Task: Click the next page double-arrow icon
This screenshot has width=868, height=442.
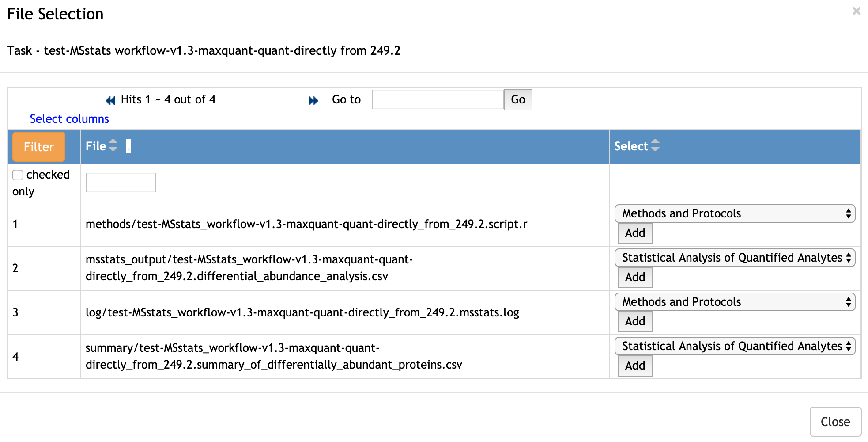Action: click(313, 101)
